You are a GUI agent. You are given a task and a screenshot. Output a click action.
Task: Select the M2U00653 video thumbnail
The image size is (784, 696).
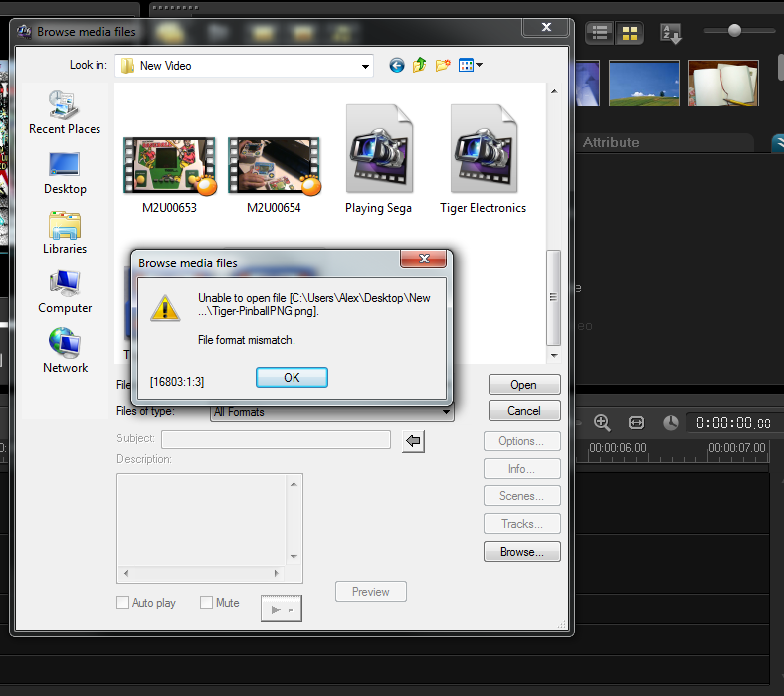point(169,165)
